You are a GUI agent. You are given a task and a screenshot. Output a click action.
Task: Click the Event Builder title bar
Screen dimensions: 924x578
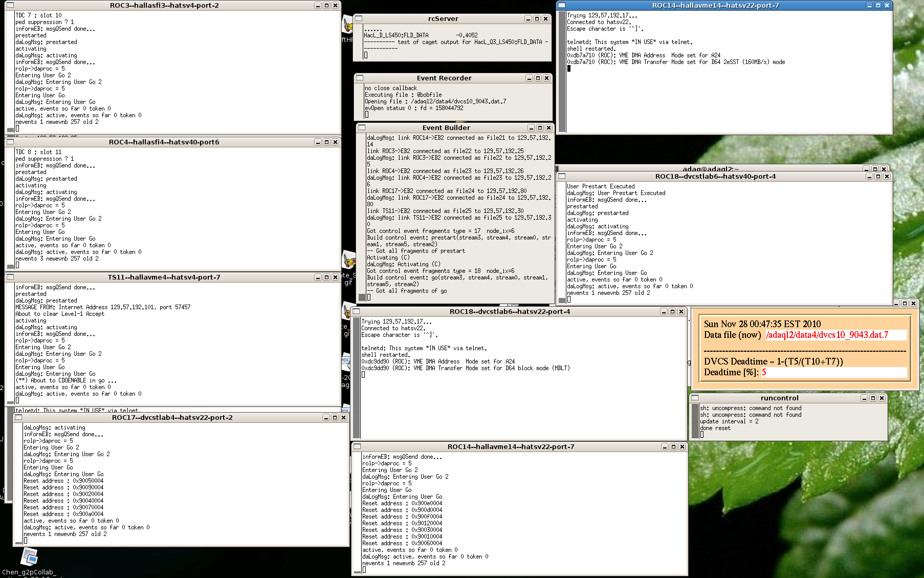coord(446,128)
